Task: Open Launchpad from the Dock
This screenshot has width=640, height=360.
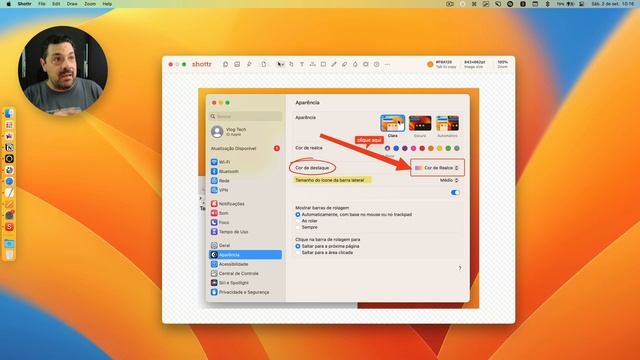Action: (x=9, y=125)
